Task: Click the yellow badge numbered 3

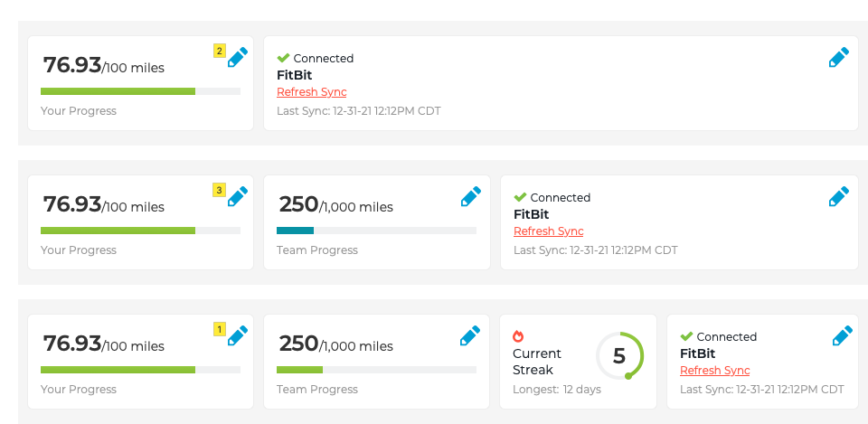Action: (219, 190)
